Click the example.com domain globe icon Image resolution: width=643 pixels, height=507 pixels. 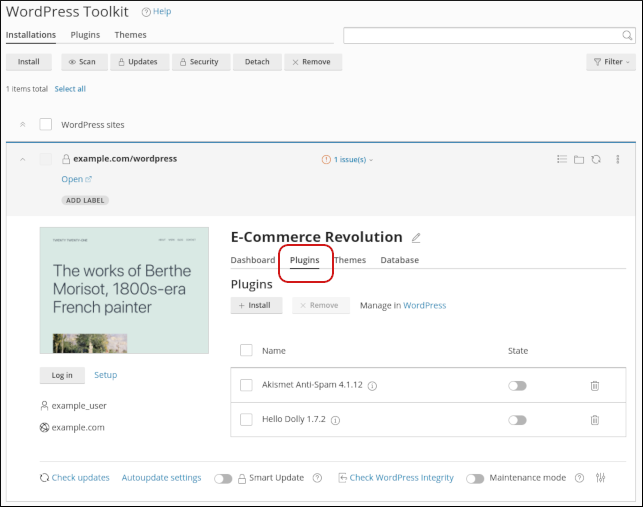tap(44, 427)
